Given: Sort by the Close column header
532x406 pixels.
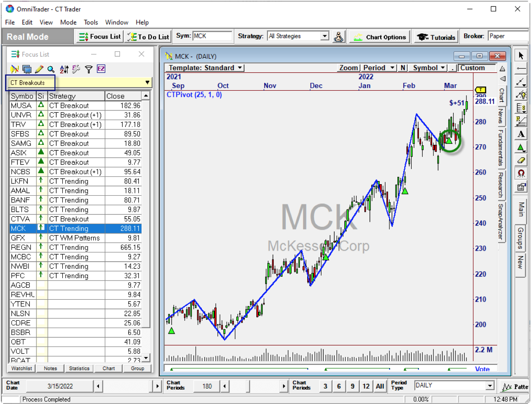Looking at the screenshot, I should (123, 96).
